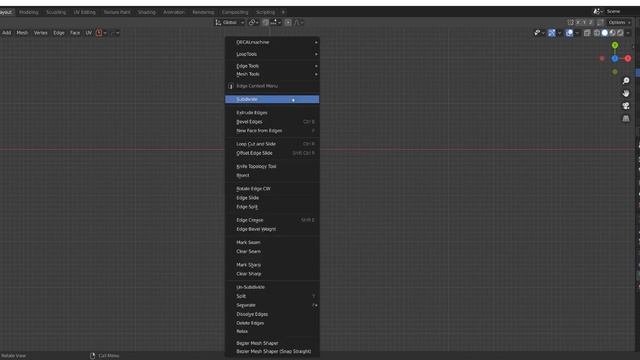Open the Texture Paint workspace tab
Image resolution: width=640 pixels, height=360 pixels.
coord(117,12)
